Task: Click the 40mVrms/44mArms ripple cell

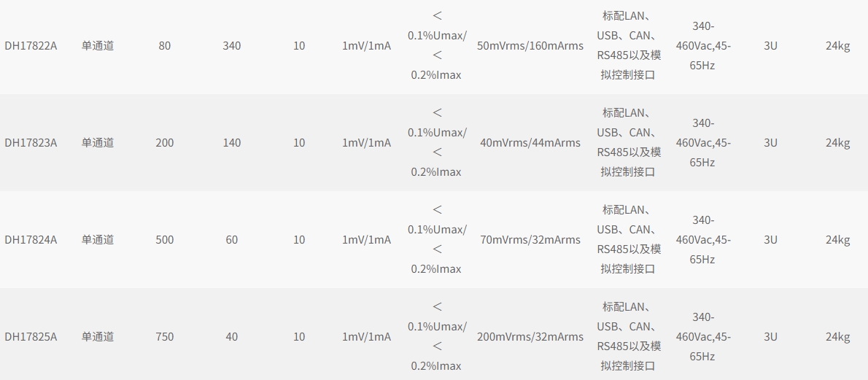Action: [x=530, y=142]
